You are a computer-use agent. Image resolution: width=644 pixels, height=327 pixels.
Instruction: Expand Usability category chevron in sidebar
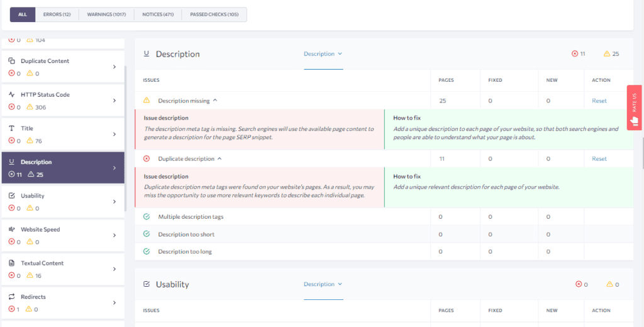tap(114, 202)
